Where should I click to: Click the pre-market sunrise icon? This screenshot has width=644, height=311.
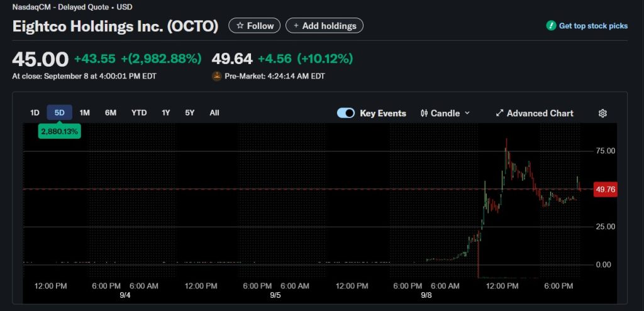[217, 76]
